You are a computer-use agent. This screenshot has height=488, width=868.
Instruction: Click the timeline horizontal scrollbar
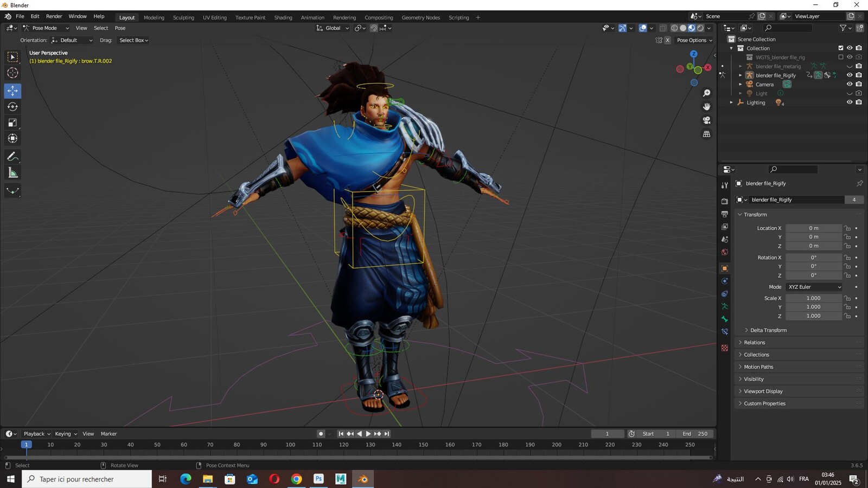358,458
